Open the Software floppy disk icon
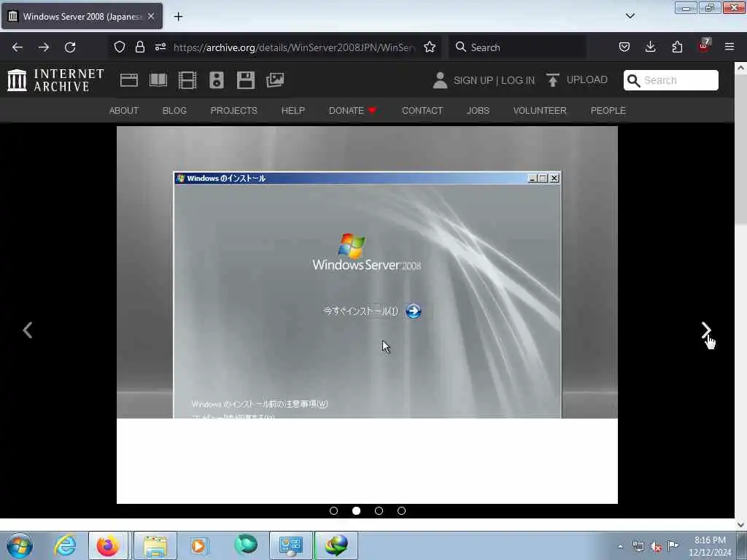Image resolution: width=747 pixels, height=560 pixels. [246, 80]
